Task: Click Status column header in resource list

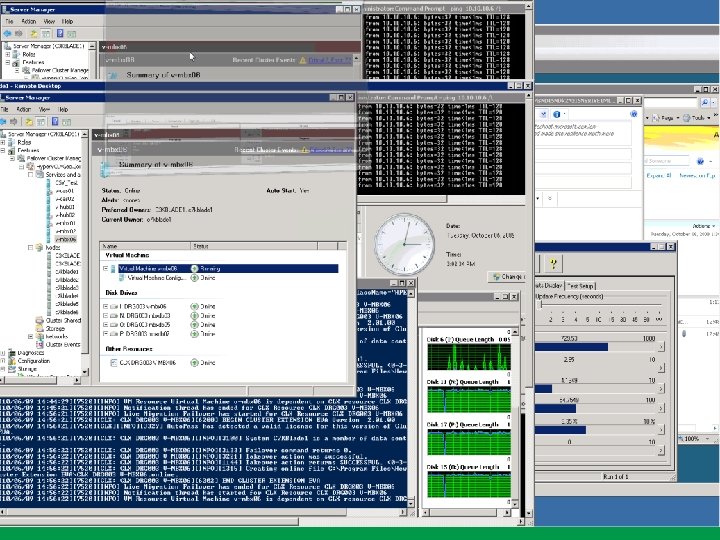Action: click(253, 246)
